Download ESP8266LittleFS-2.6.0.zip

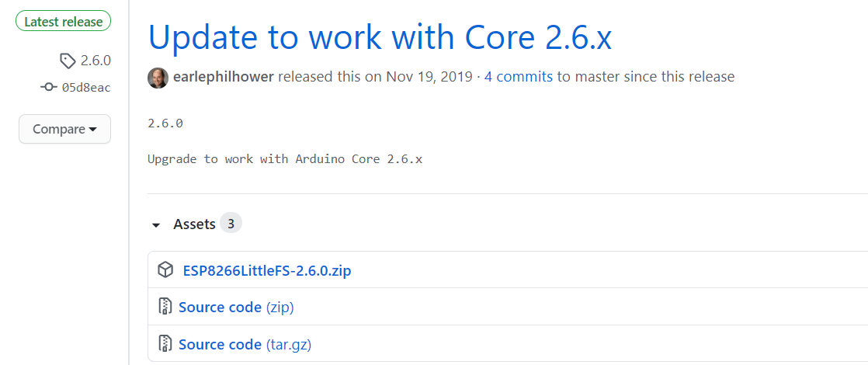tap(268, 270)
